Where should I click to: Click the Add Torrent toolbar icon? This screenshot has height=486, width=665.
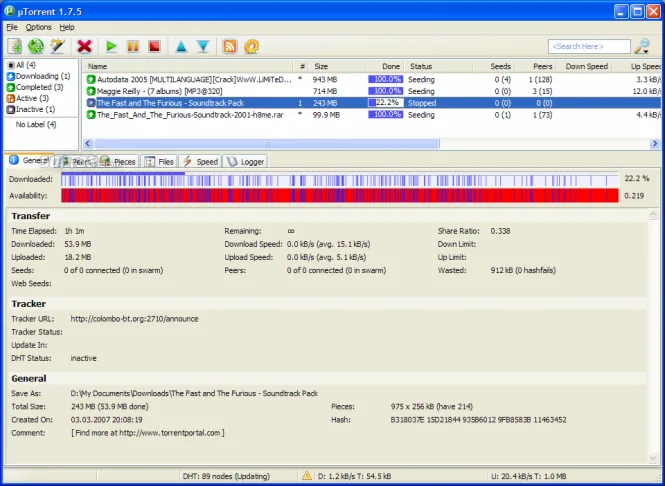click(15, 46)
